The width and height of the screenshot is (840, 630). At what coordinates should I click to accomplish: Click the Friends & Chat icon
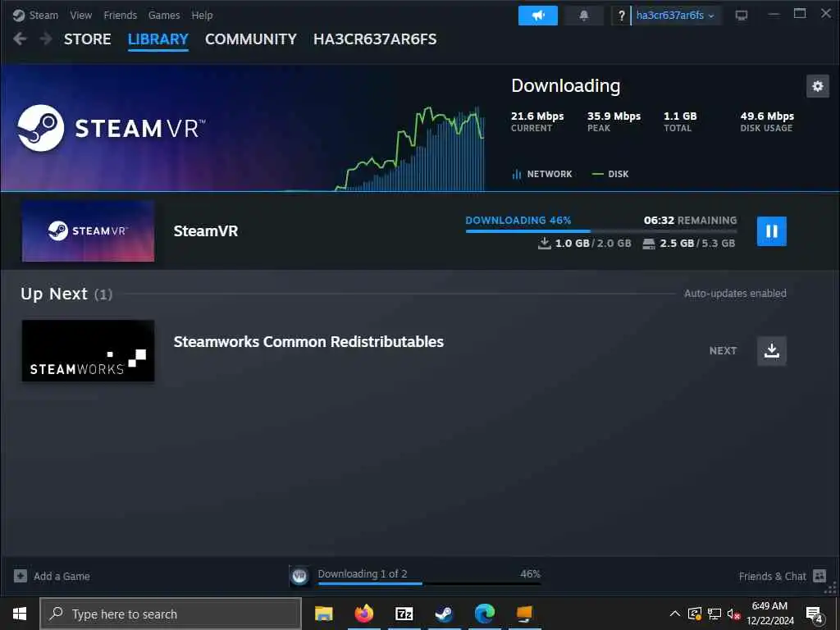[819, 576]
